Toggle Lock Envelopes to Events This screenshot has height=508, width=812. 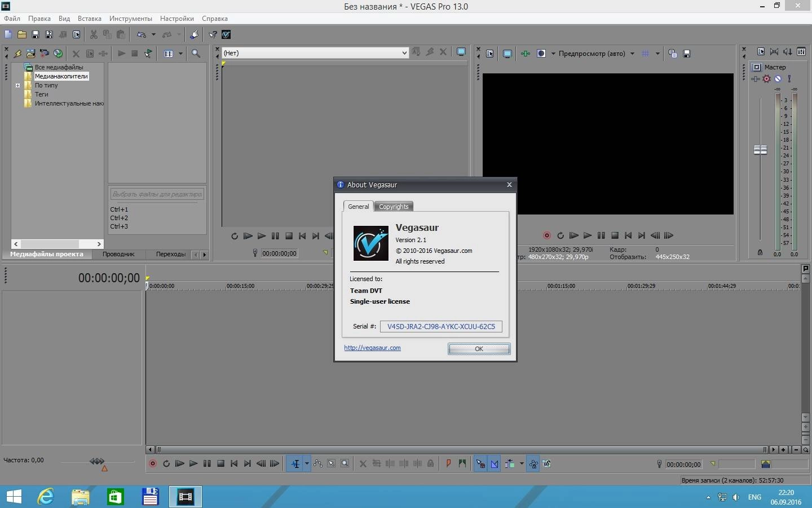(x=533, y=463)
